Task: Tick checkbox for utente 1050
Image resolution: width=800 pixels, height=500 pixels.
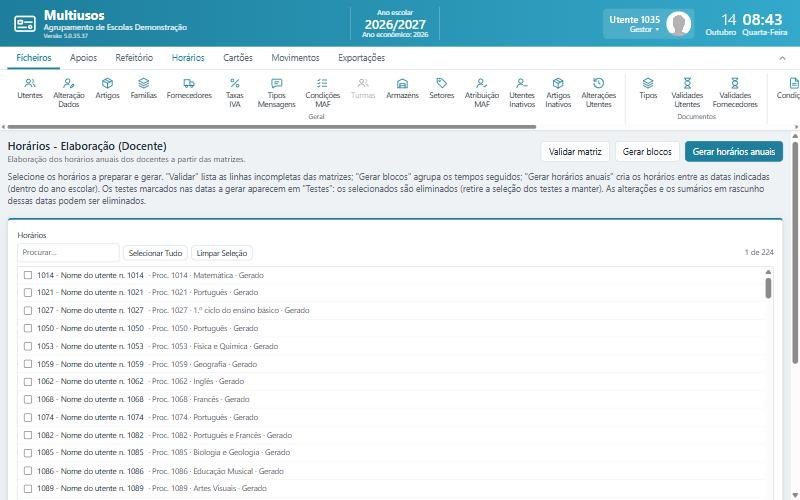Action: pyautogui.click(x=28, y=328)
